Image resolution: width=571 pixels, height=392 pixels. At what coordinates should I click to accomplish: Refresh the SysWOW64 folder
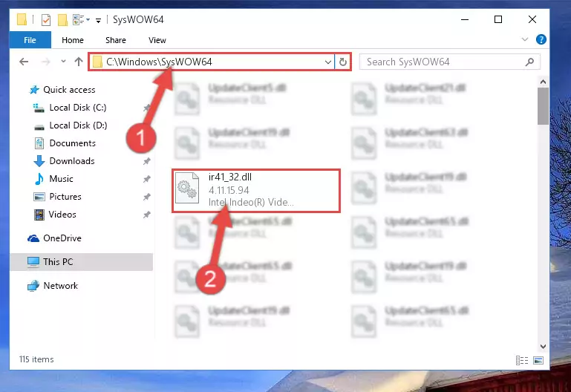(342, 62)
